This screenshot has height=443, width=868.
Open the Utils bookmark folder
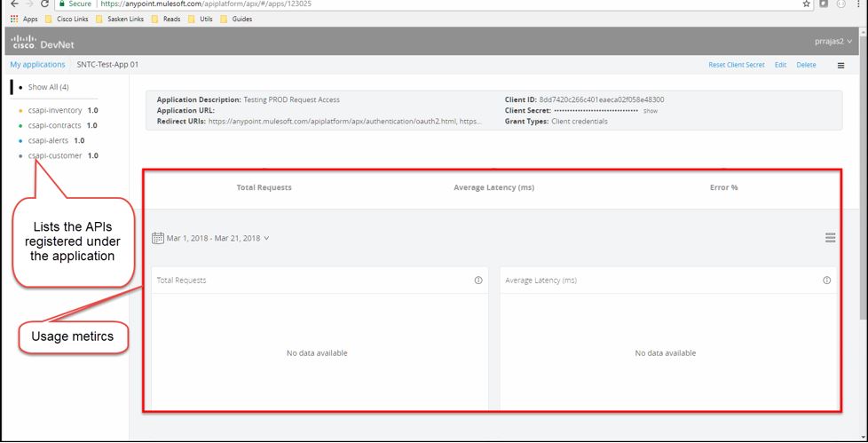201,19
